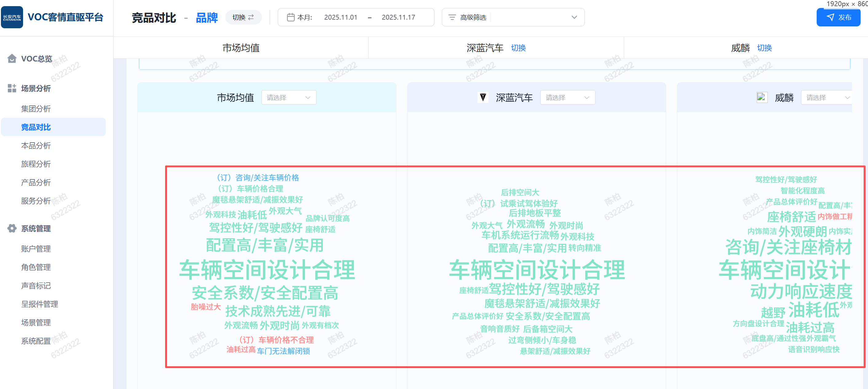Click the 高级筛选 filter lines icon
The height and width of the screenshot is (389, 868).
pos(452,17)
